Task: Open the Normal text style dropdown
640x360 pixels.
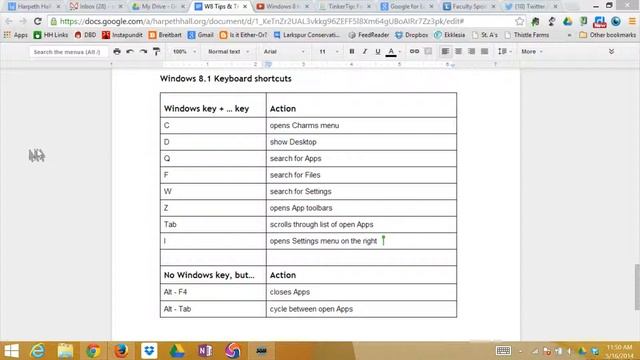Action: (x=228, y=51)
